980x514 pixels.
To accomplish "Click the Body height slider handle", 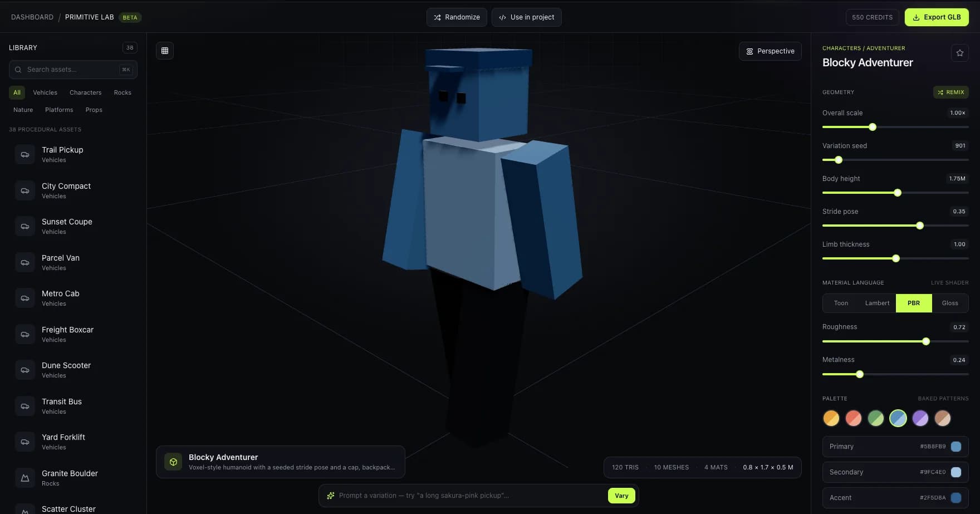I will pos(898,193).
